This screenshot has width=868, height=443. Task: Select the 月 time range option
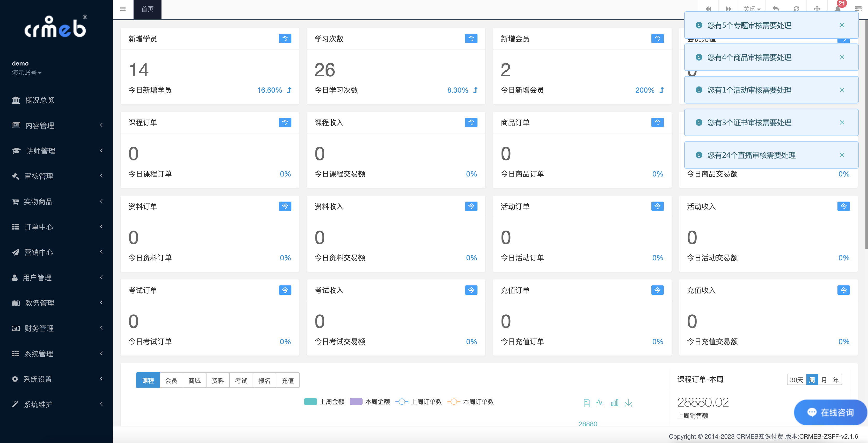tap(824, 380)
